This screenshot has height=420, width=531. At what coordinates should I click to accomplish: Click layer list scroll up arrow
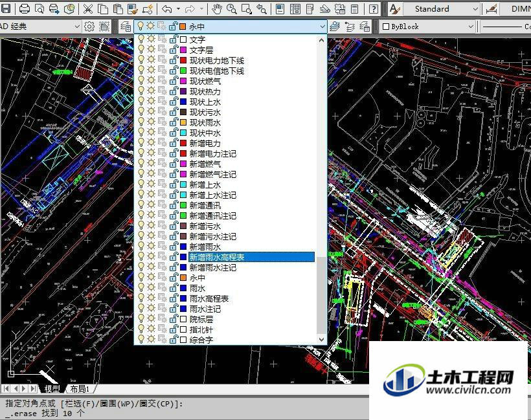pos(321,40)
